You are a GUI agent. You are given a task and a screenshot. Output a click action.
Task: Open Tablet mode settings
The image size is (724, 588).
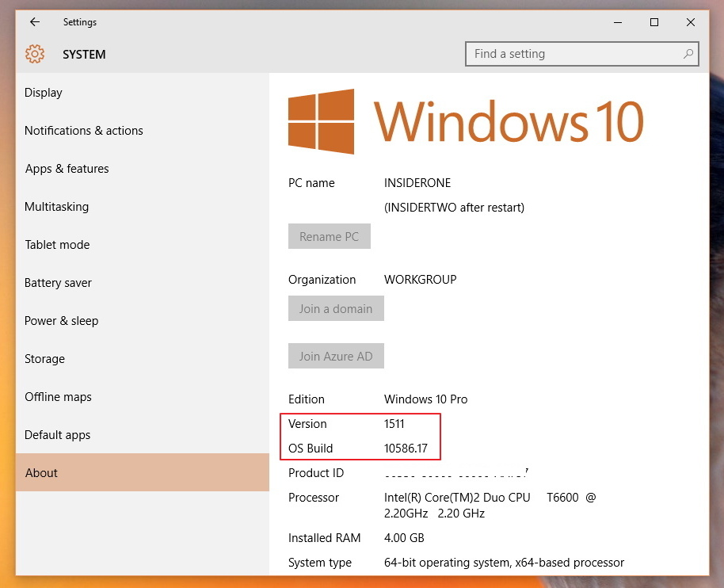coord(143,245)
